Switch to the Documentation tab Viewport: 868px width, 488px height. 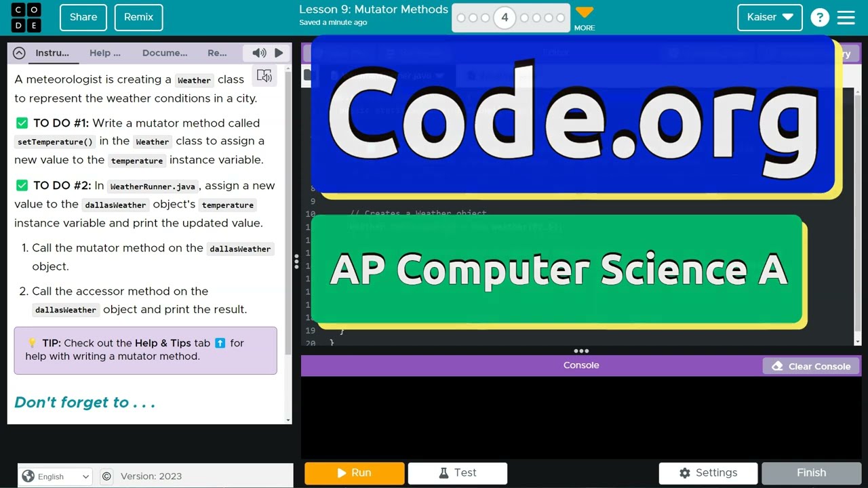(165, 53)
